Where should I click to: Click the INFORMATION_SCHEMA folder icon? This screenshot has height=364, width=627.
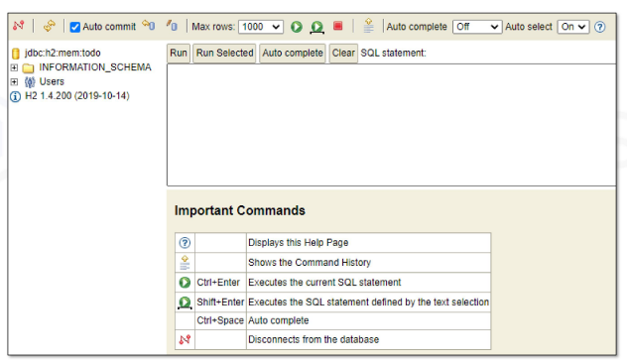click(28, 67)
